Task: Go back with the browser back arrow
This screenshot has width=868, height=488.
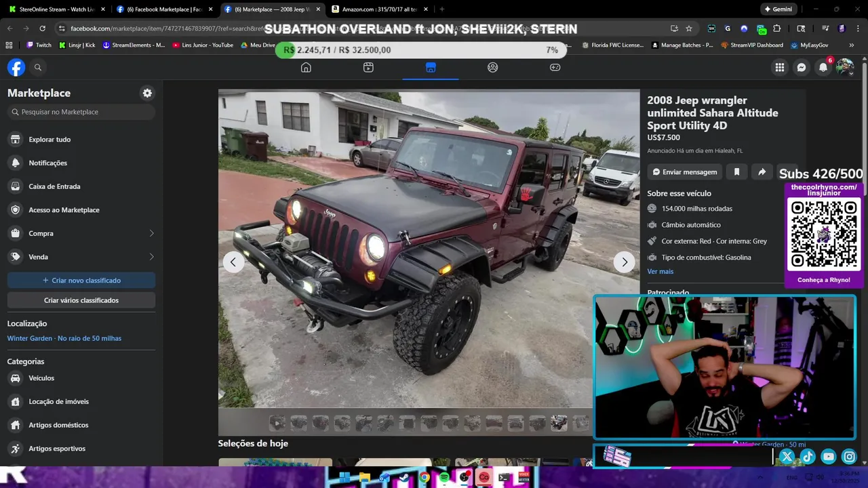Action: (9, 28)
